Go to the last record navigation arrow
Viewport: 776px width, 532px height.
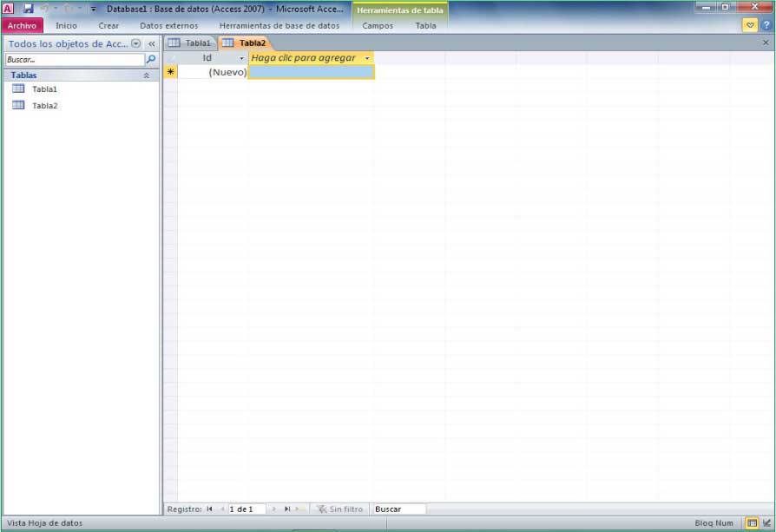[x=286, y=509]
